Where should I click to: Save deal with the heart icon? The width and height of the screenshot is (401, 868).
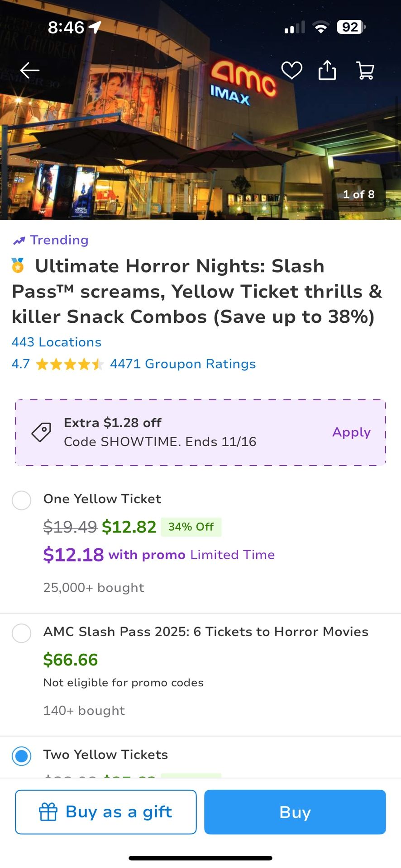tap(291, 71)
